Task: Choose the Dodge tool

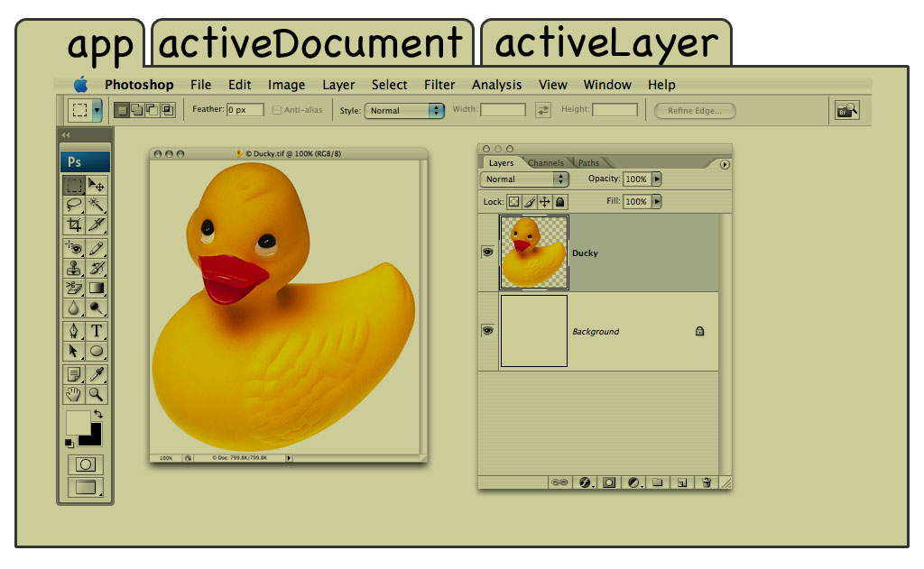Action: click(96, 308)
